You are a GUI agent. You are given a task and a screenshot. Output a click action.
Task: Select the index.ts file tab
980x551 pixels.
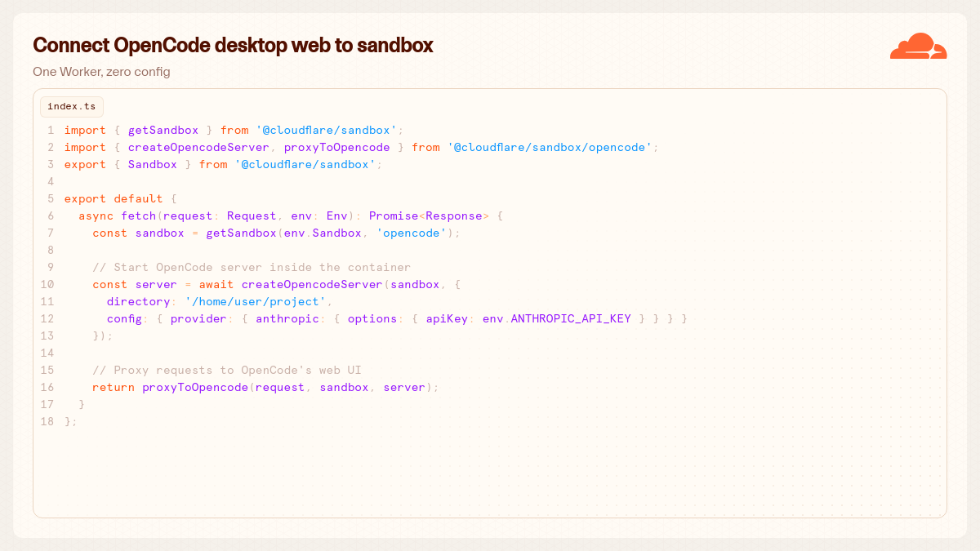click(x=72, y=107)
